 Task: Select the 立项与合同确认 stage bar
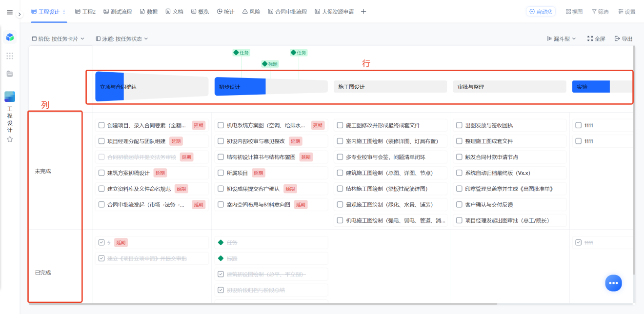pos(152,86)
